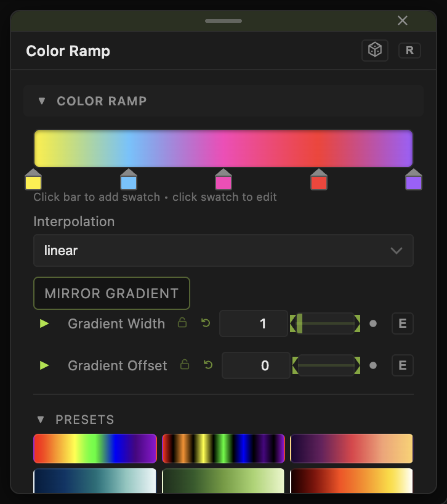Edit the pink color swatch stop
The image size is (447, 504).
[223, 180]
